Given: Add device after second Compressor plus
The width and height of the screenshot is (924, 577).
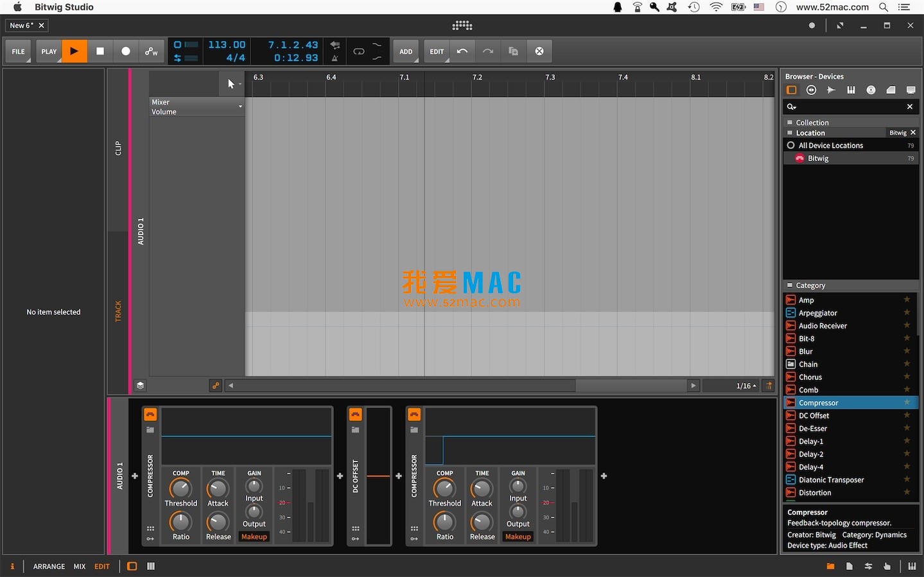Looking at the screenshot, I should pos(604,476).
